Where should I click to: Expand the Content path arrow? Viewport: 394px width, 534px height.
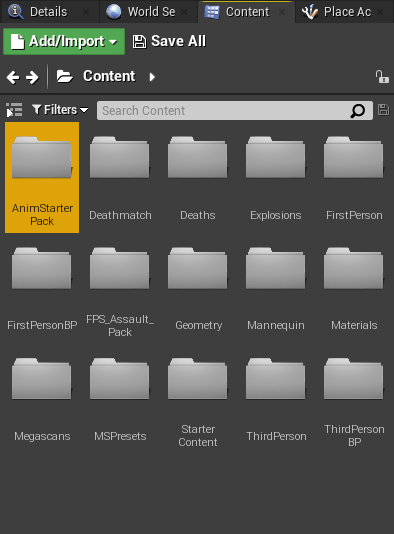(152, 77)
